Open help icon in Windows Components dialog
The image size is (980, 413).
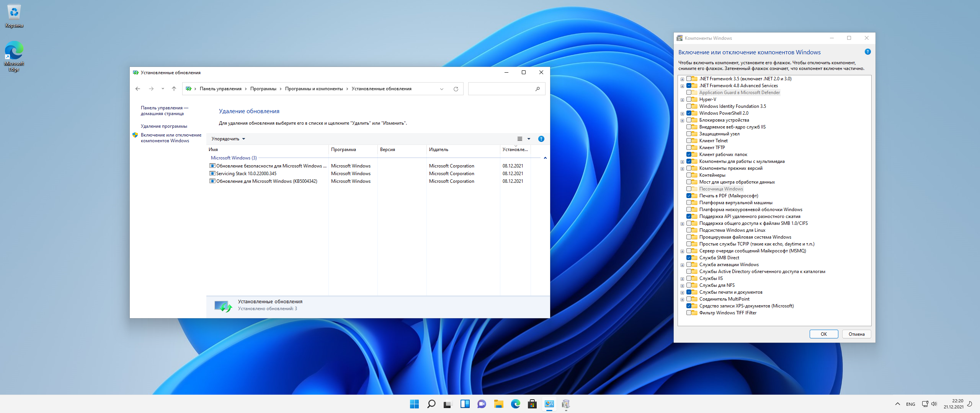867,52
